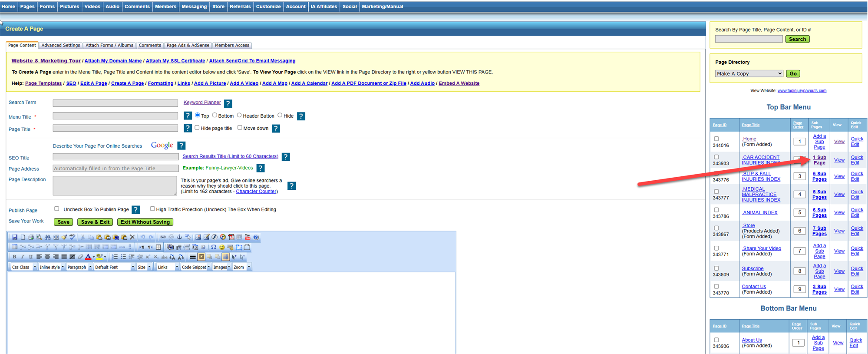The height and width of the screenshot is (354, 868).
Task: Click the Redo arrow in editor toolbar
Action: tap(151, 237)
